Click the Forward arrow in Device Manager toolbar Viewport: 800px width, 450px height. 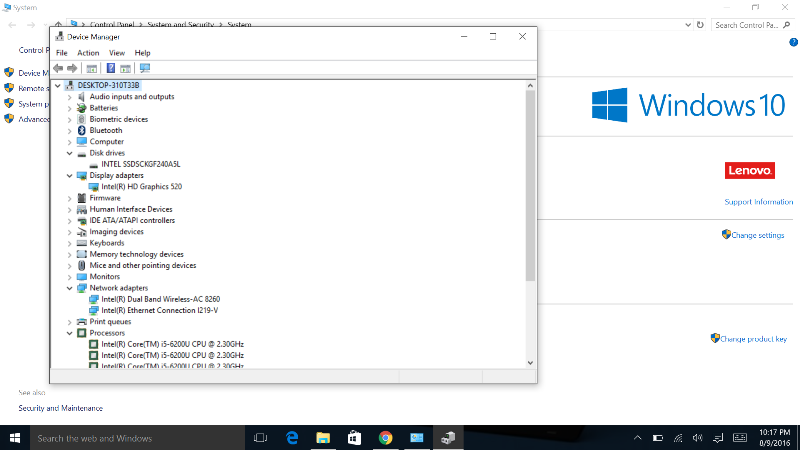click(x=72, y=68)
